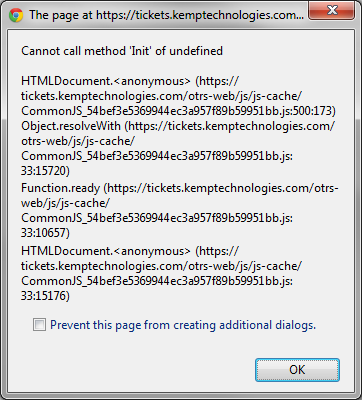This screenshot has height=400, width=362.
Task: Click the error text "Cannot call method 'Init' of undefined"
Action: tap(122, 51)
